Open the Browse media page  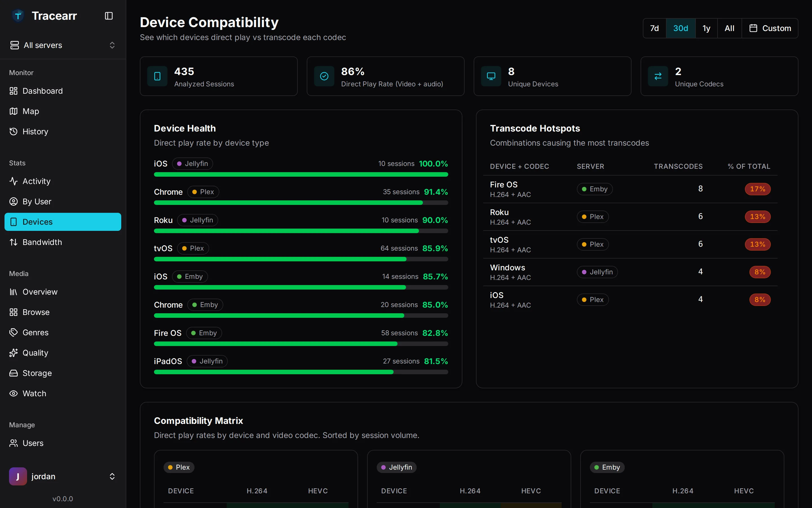coord(63,312)
